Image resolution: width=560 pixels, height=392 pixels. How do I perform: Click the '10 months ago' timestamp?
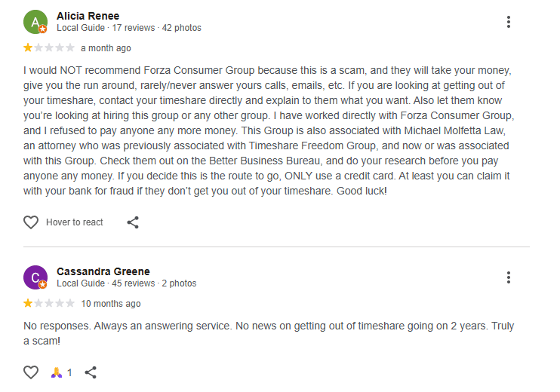pyautogui.click(x=110, y=304)
